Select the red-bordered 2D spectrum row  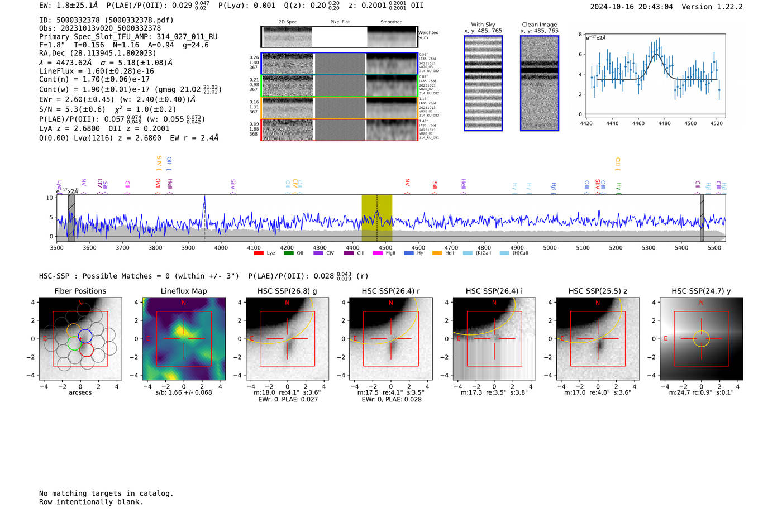pos(339,130)
